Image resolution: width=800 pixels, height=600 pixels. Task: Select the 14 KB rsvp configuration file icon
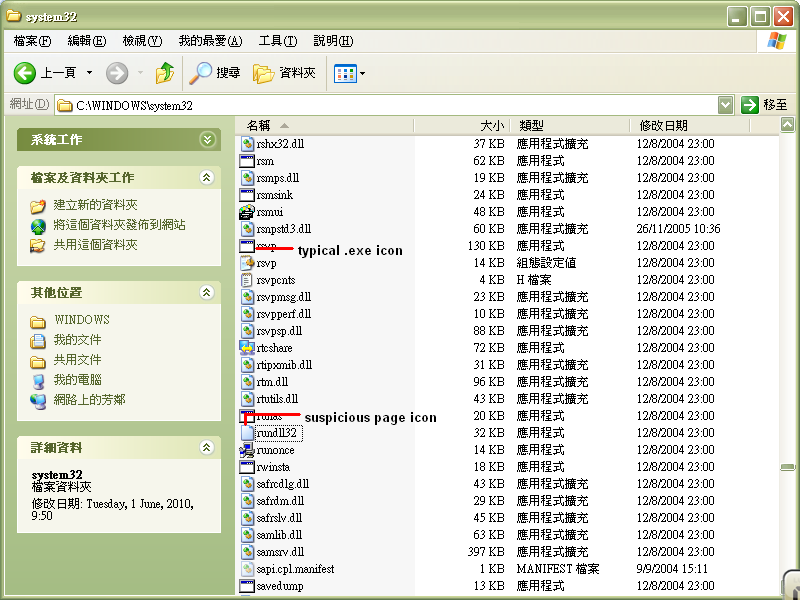[x=247, y=263]
